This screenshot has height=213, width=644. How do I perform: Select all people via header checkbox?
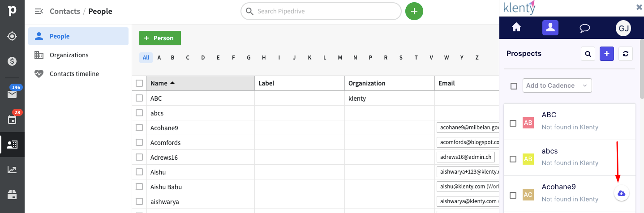pyautogui.click(x=139, y=83)
